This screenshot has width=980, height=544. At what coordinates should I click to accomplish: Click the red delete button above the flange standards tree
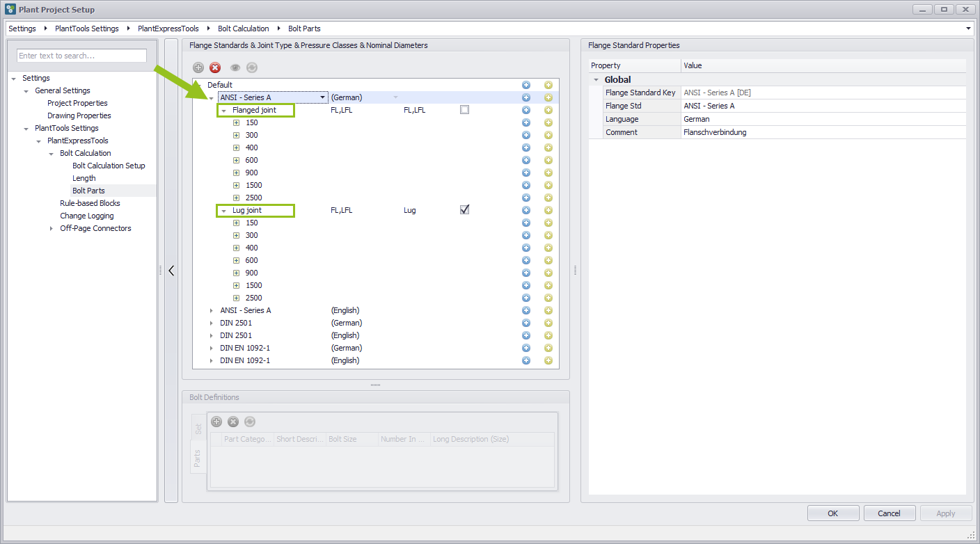pyautogui.click(x=215, y=67)
